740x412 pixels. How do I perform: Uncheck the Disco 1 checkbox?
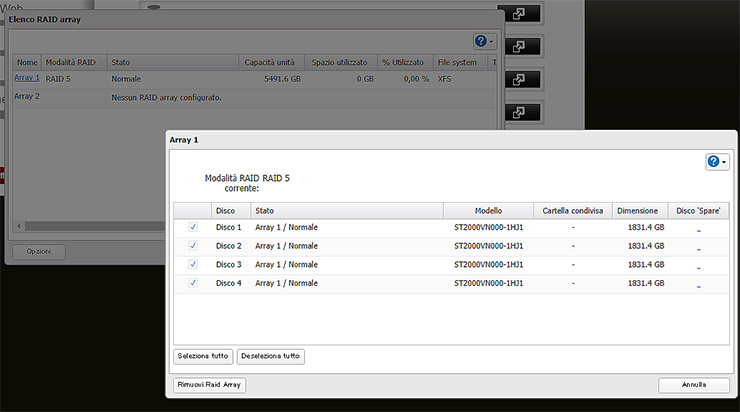pos(193,227)
